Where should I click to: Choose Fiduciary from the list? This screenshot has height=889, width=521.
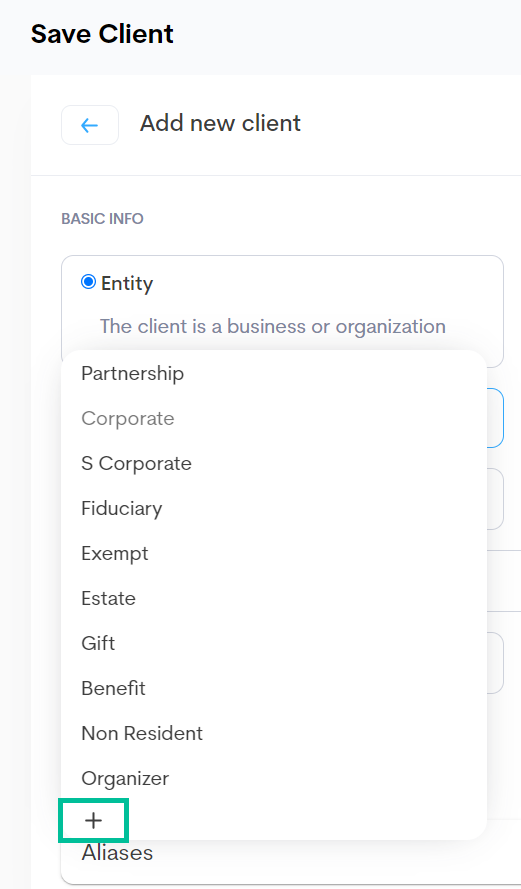click(274, 508)
